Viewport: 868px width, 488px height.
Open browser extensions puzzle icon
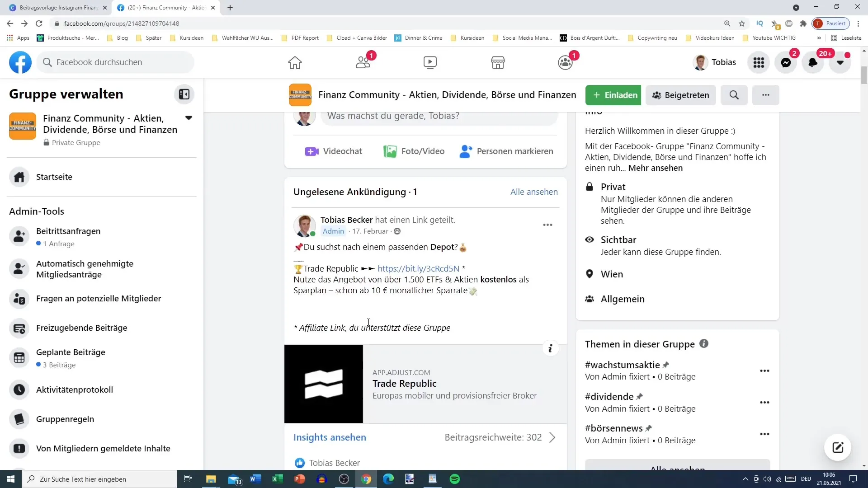coord(803,23)
